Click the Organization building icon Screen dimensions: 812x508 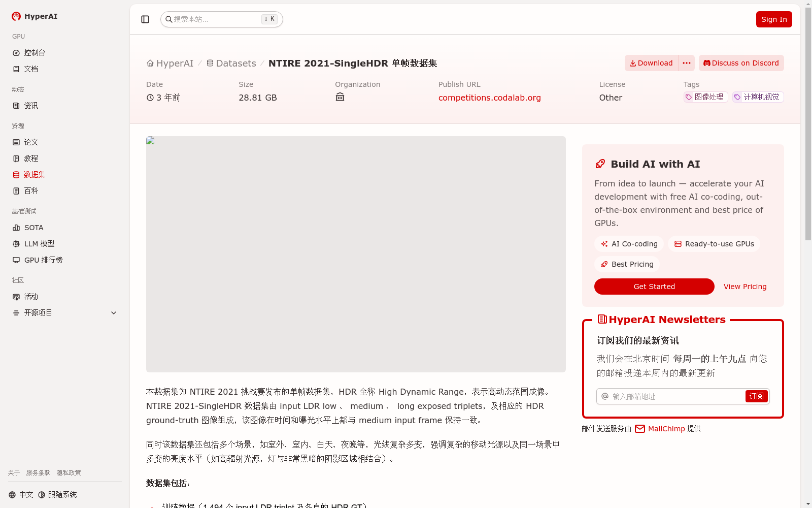(340, 97)
